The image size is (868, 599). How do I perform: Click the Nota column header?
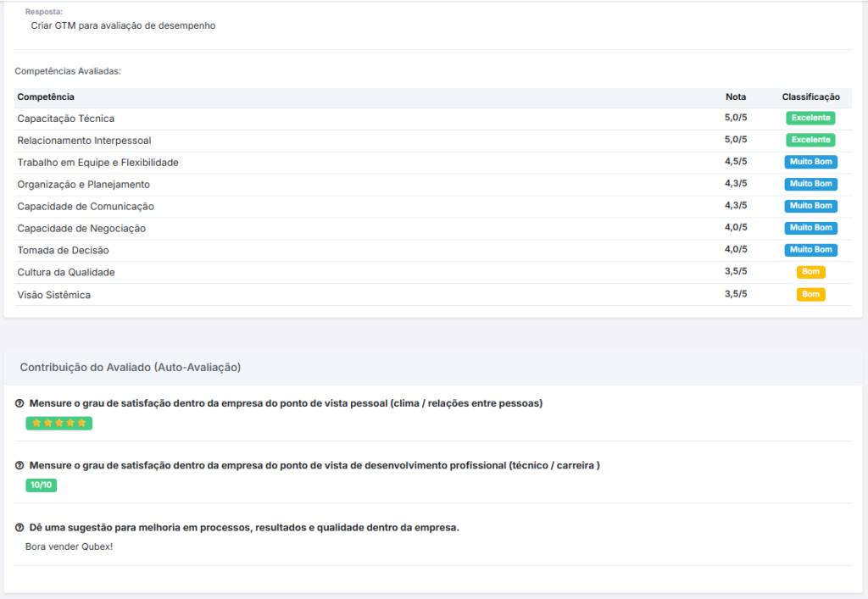click(x=735, y=97)
